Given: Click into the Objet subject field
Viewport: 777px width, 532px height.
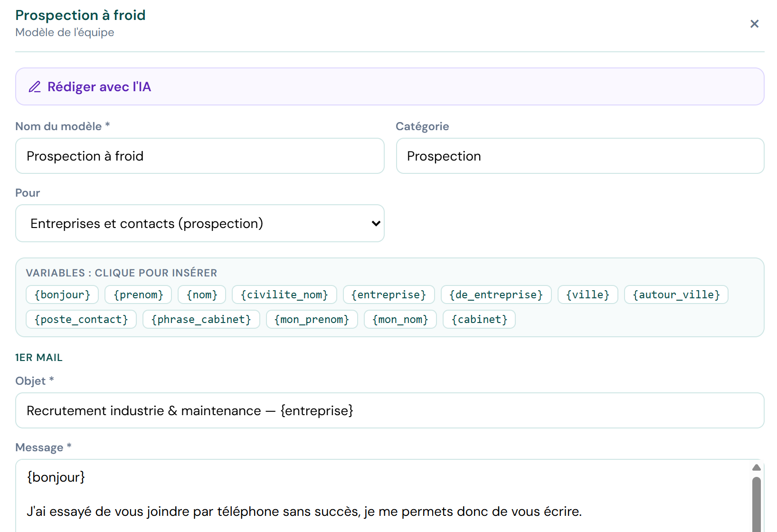Looking at the screenshot, I should click(389, 410).
